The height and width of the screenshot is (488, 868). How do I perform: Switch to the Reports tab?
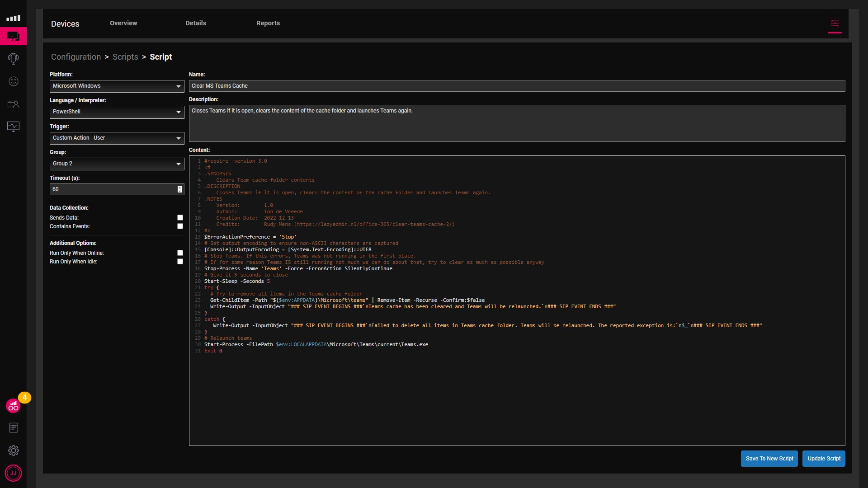268,23
